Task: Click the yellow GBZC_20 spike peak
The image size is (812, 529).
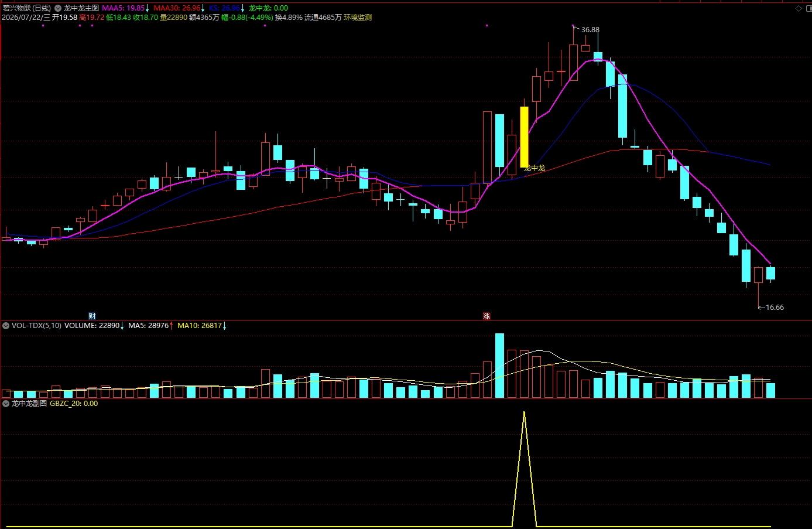Action: coord(524,413)
